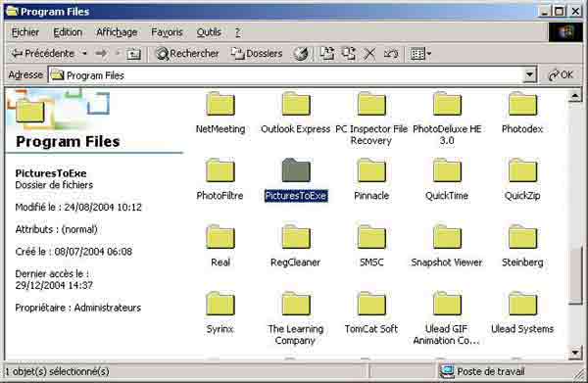Click the Undo toolbar icon
This screenshot has width=588, height=383.
click(x=391, y=54)
